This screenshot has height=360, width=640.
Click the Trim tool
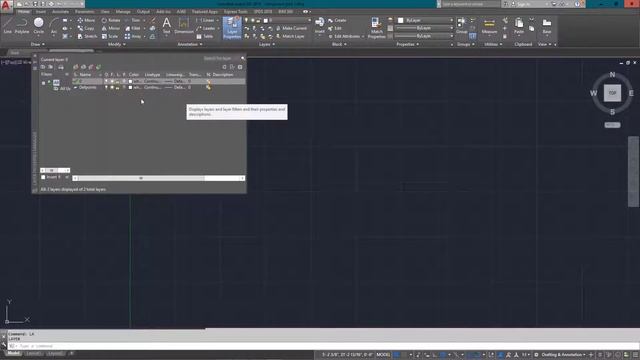(133, 20)
